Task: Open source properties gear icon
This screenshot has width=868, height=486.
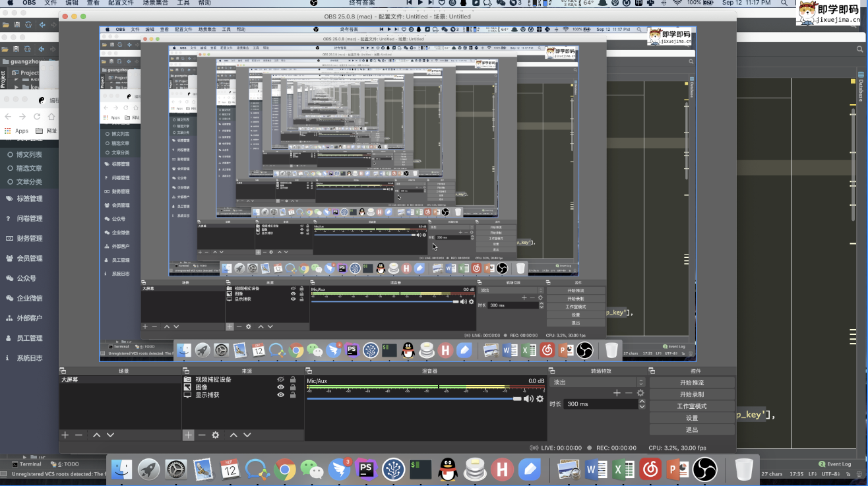Action: click(x=215, y=435)
